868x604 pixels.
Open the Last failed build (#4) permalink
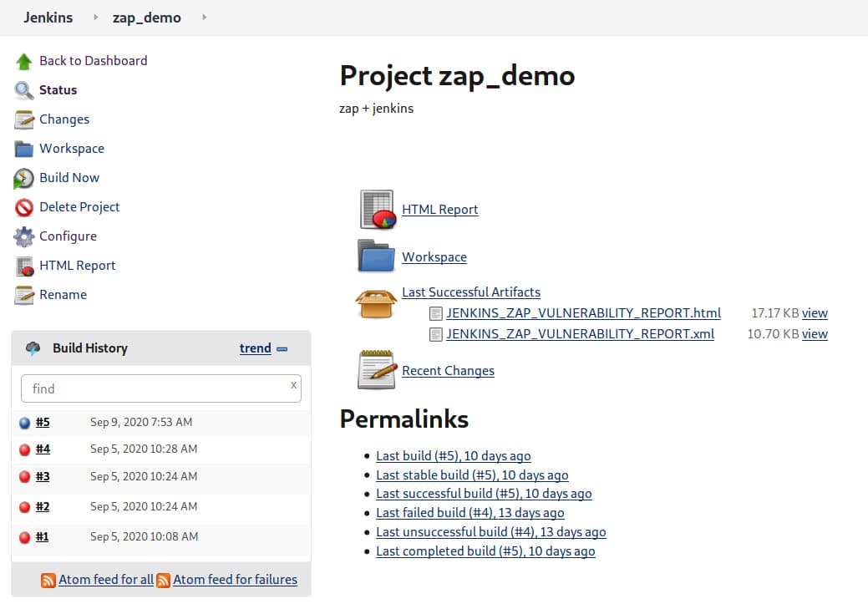pos(470,513)
